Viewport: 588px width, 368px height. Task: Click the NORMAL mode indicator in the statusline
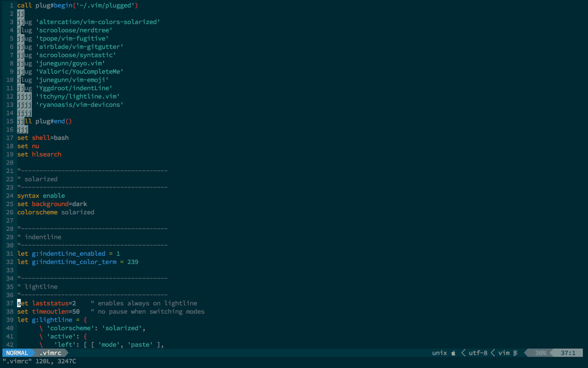tap(17, 353)
